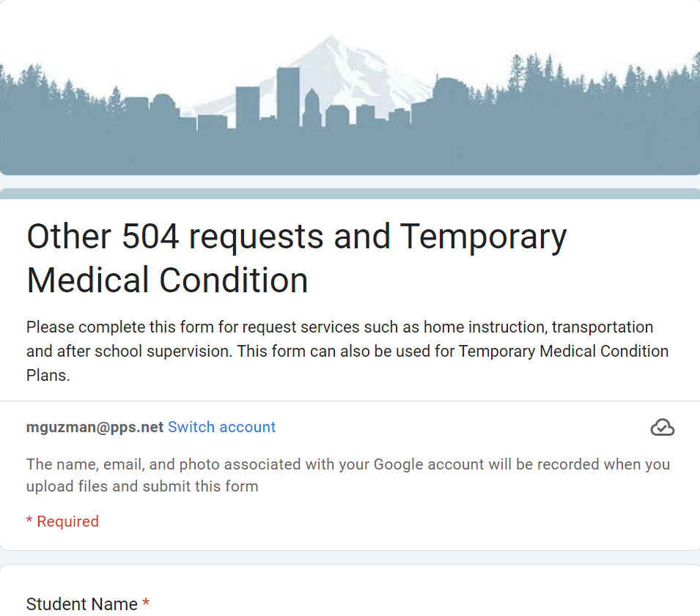Click the Student Name question label
This screenshot has height=616, width=700.
click(x=82, y=604)
